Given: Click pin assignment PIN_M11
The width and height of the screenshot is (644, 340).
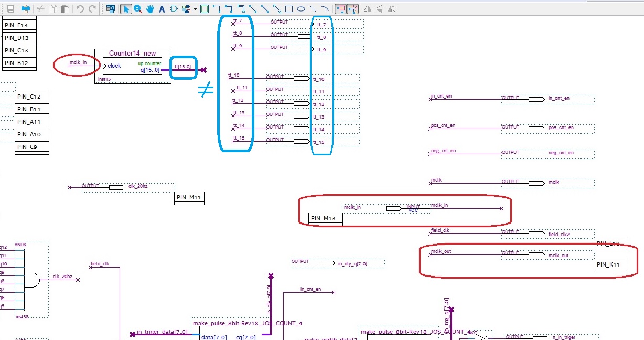Looking at the screenshot, I should coord(189,198).
